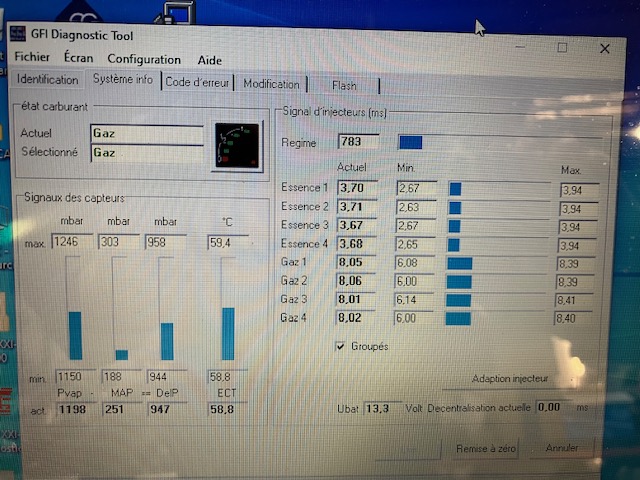Click the DelP min value 944
Viewport: 640px width, 480px height.
pyautogui.click(x=167, y=376)
